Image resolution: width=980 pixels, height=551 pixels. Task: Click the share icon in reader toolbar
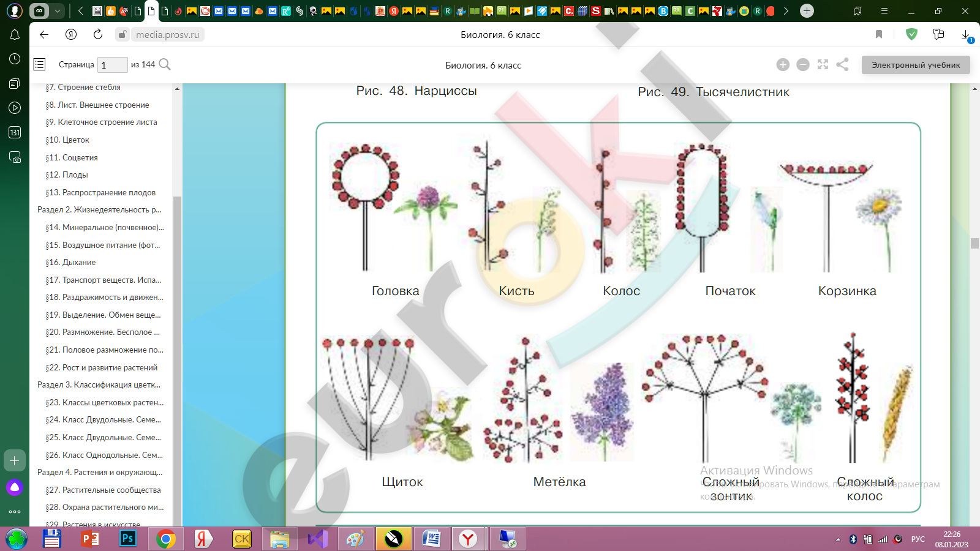pos(842,64)
